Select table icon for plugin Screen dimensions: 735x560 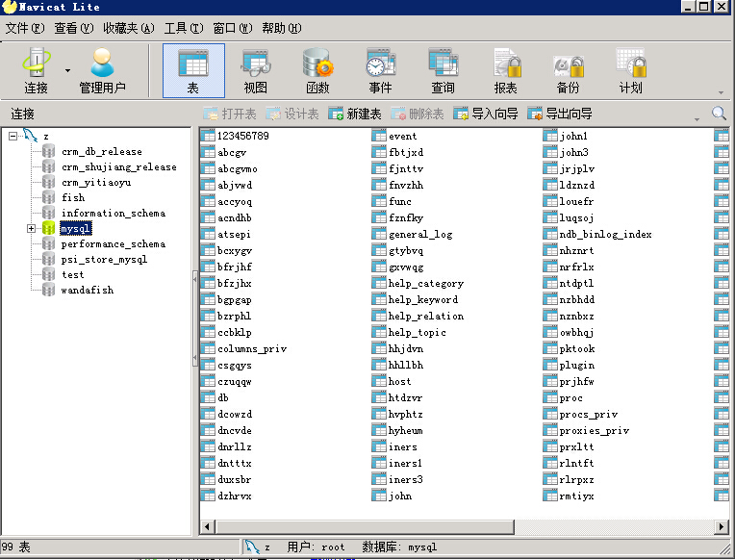tap(550, 365)
